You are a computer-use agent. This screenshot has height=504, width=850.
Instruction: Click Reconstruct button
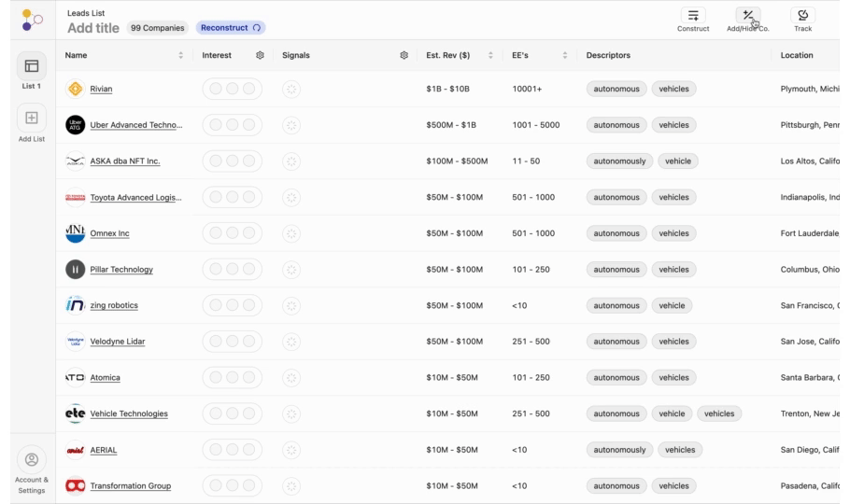[231, 28]
